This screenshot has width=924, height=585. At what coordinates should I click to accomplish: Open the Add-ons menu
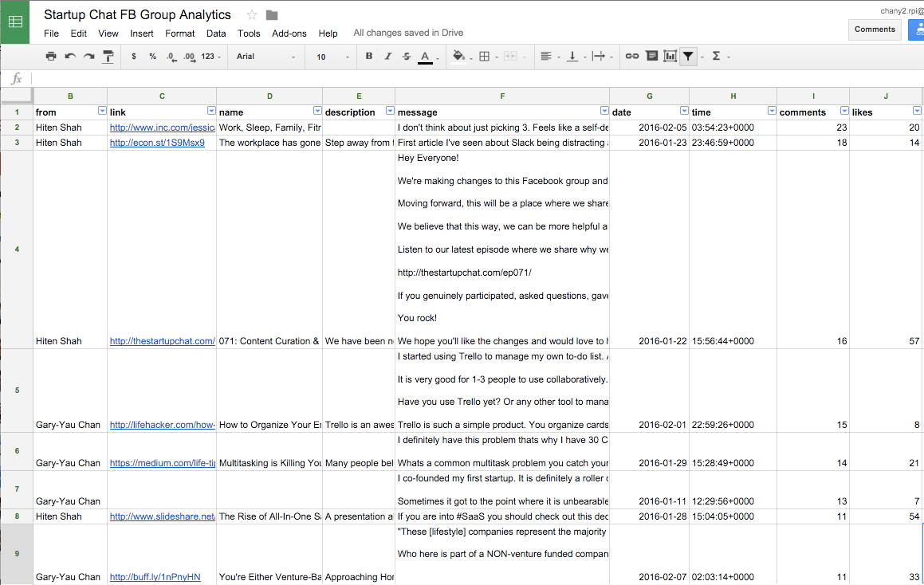pos(289,33)
